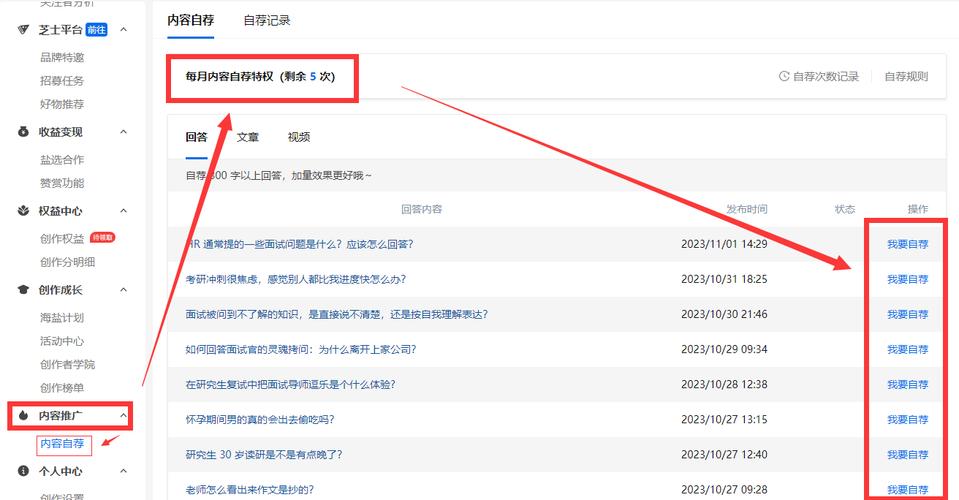
Task: Select the 文章 content tab
Action: pos(248,137)
